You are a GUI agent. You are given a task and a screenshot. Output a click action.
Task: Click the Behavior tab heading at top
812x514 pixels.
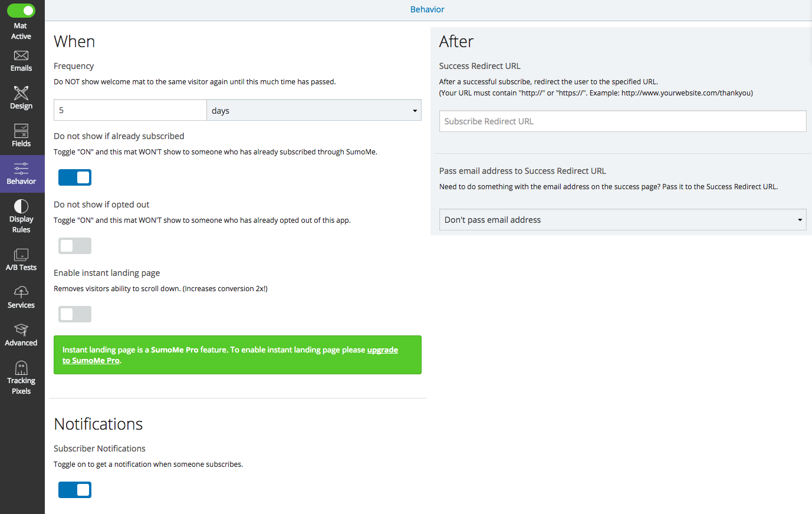pos(427,9)
